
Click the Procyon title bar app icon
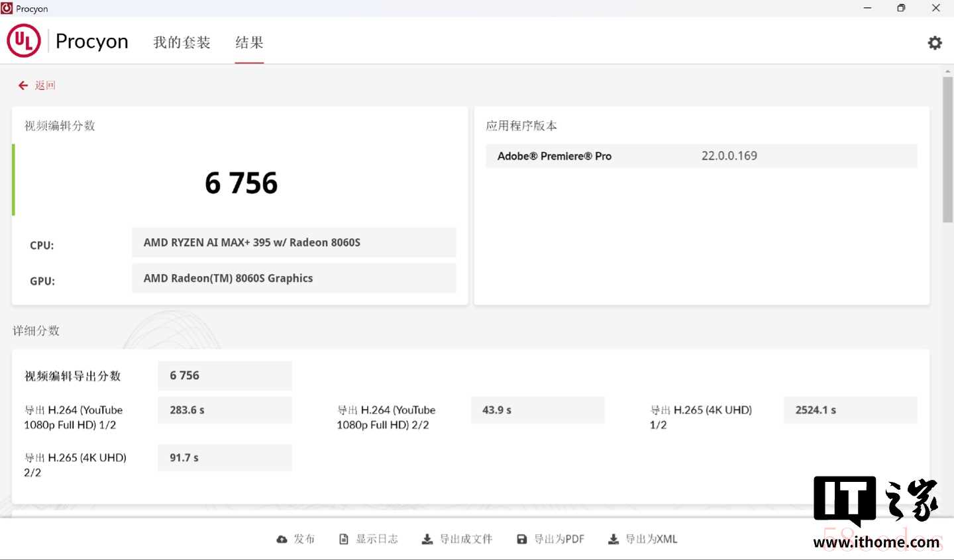coord(7,9)
